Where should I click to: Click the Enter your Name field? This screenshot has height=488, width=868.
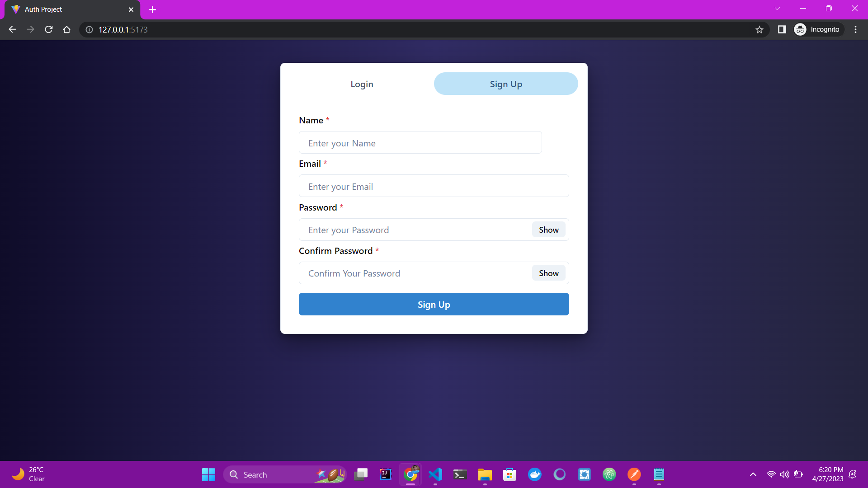point(420,143)
